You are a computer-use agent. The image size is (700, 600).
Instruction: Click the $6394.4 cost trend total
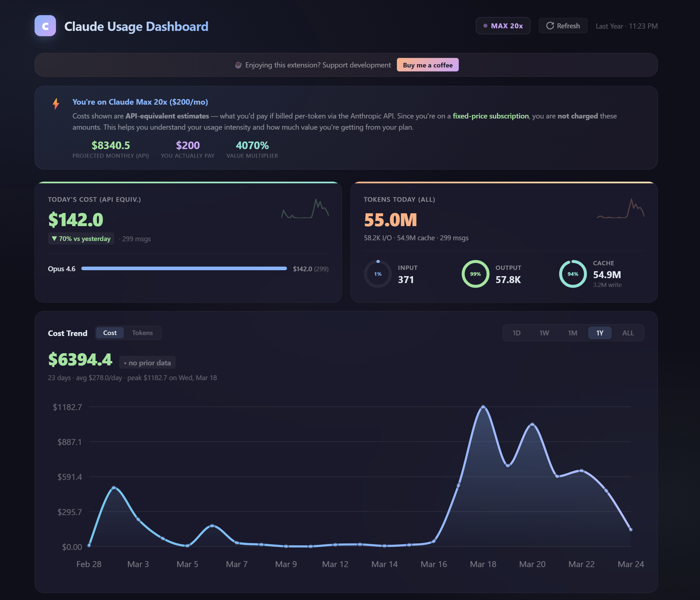point(80,359)
